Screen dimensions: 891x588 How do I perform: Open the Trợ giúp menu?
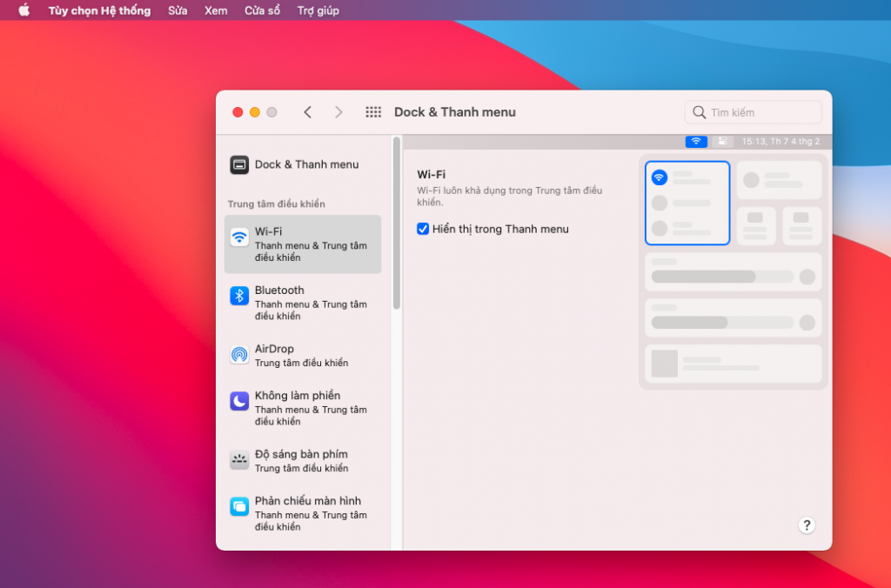tap(318, 10)
